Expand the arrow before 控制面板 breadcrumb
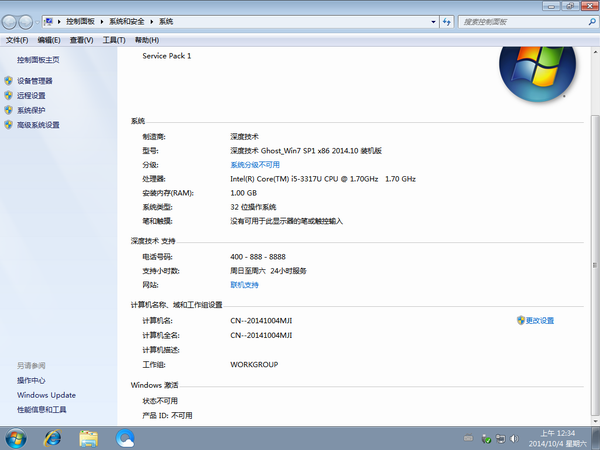 59,22
